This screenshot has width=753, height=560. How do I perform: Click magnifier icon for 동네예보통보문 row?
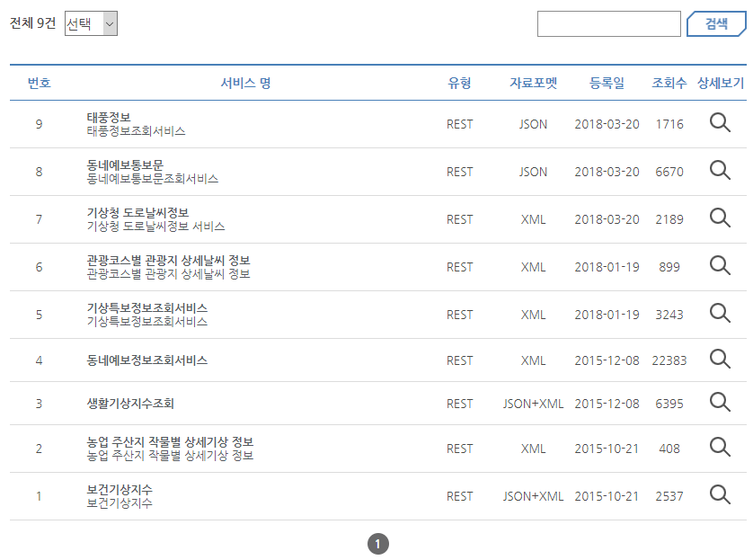720,170
